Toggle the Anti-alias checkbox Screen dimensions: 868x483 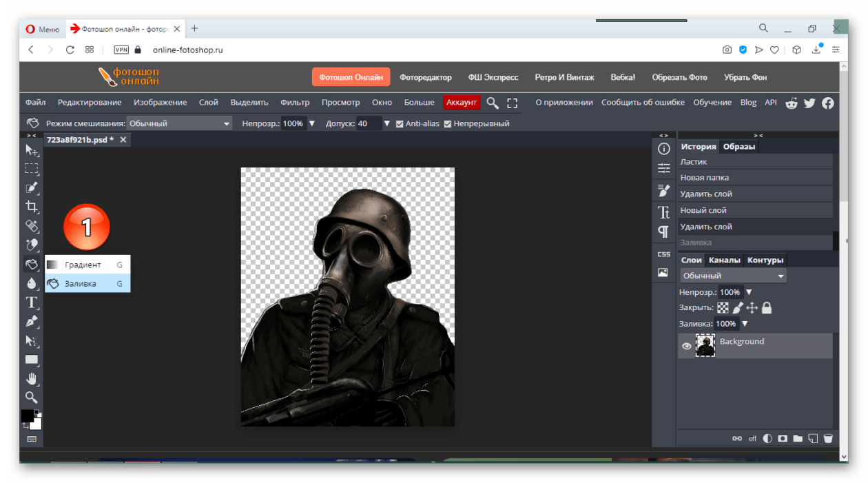point(400,124)
